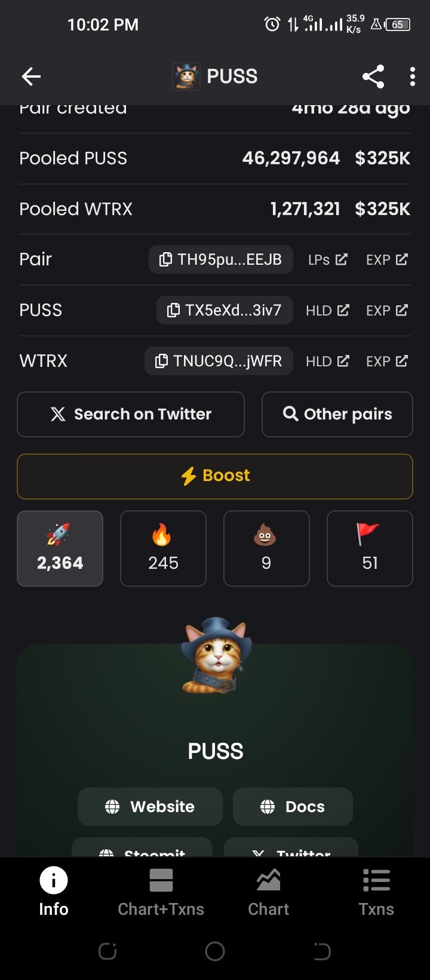Image resolution: width=430 pixels, height=980 pixels.
Task: Toggle the rocket reaction with 2,364
Action: [x=60, y=549]
